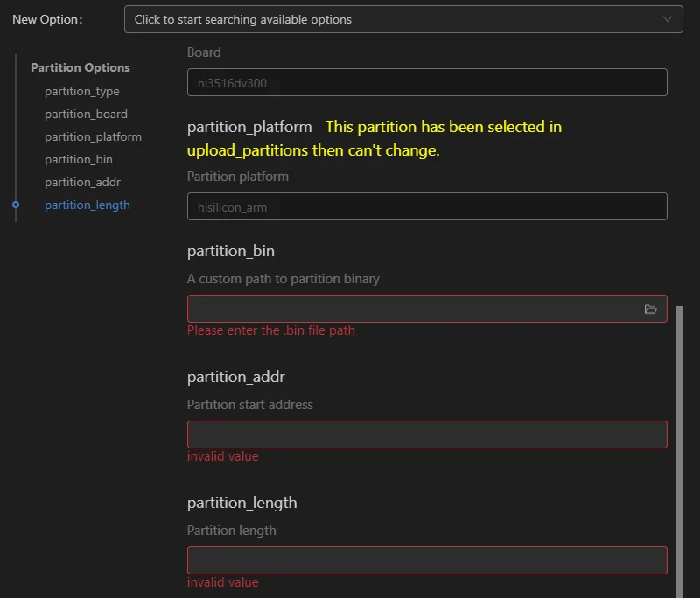Click the vertical scrollbar thumb
Viewport: 700px width, 598px height.
tap(680, 451)
